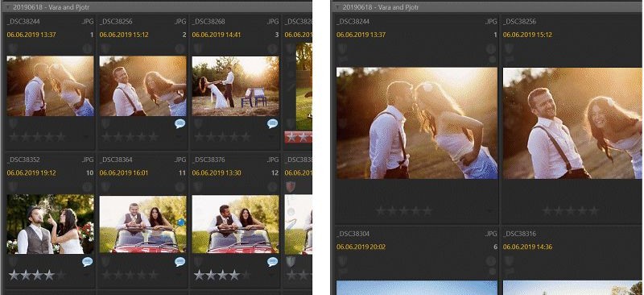Image resolution: width=644 pixels, height=295 pixels.
Task: Toggle top shield icon on _DSC38364
Action: (x=105, y=187)
